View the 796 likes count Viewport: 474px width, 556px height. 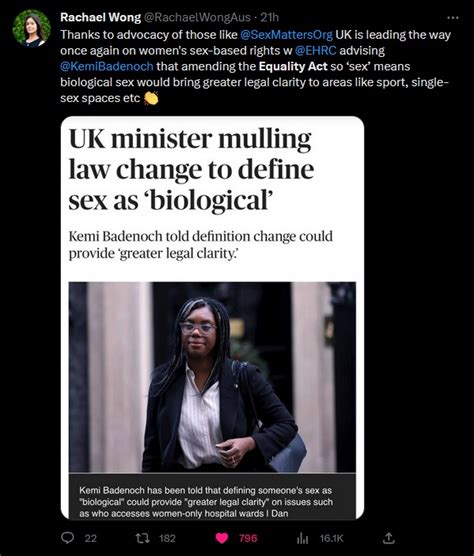click(x=248, y=538)
